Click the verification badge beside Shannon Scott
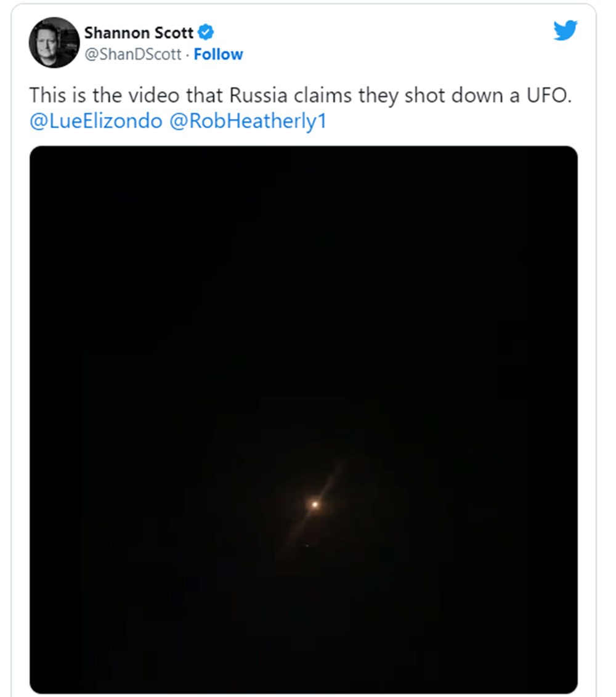Viewport: 616px width, 697px height. (x=206, y=33)
